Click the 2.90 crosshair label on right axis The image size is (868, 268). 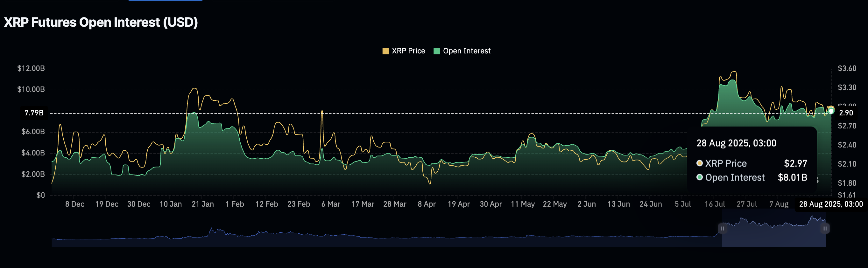pos(846,113)
